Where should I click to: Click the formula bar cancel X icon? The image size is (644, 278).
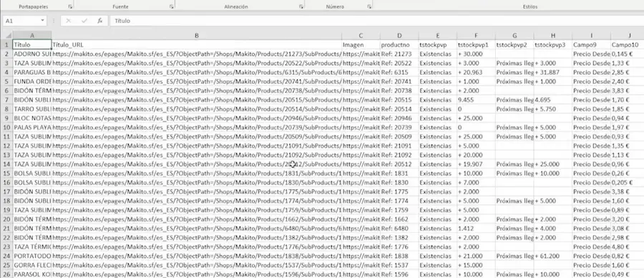coord(68,21)
